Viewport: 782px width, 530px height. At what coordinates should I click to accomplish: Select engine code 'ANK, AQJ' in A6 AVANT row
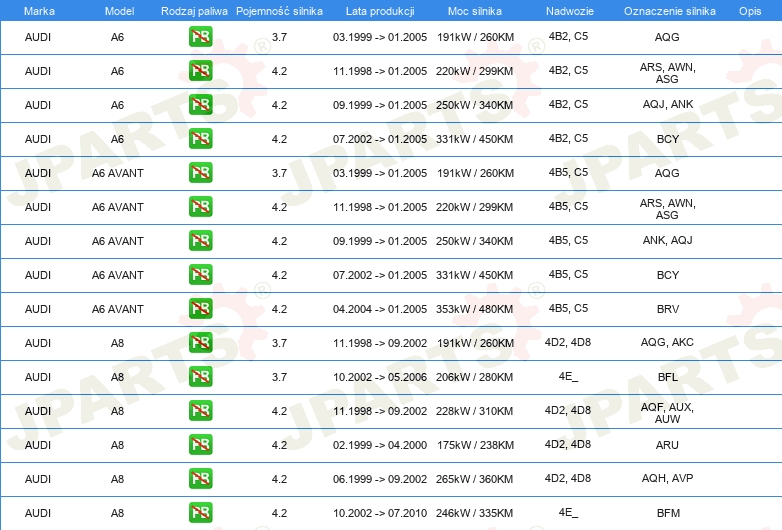point(668,240)
